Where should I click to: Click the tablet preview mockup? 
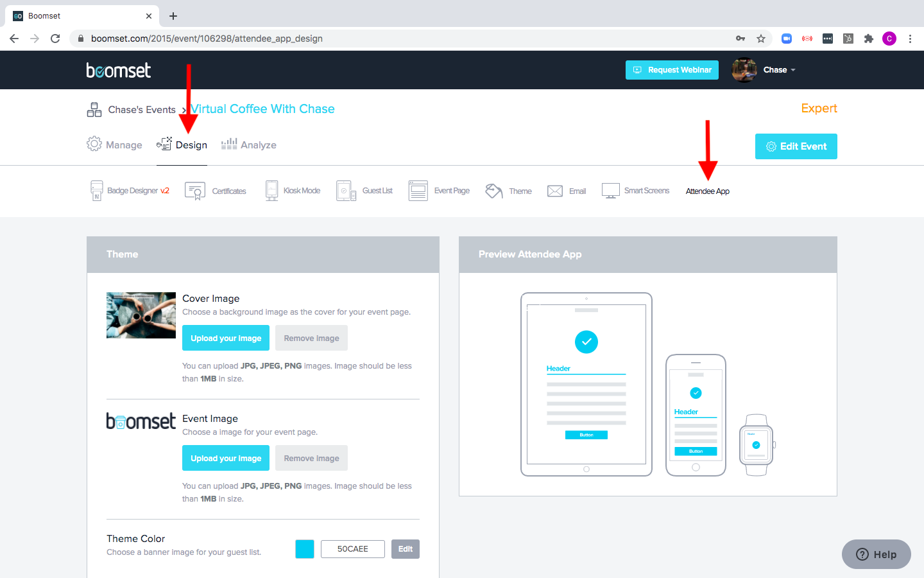(x=586, y=385)
